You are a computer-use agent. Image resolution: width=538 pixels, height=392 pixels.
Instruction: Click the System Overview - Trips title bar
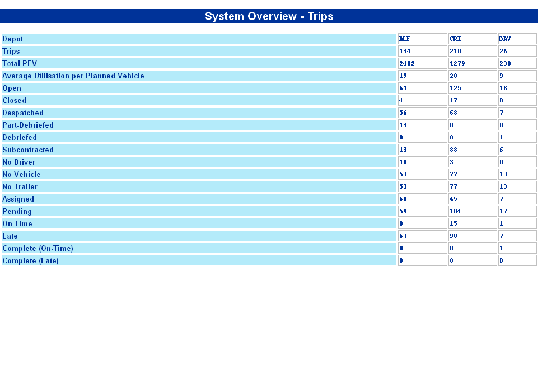pos(269,16)
